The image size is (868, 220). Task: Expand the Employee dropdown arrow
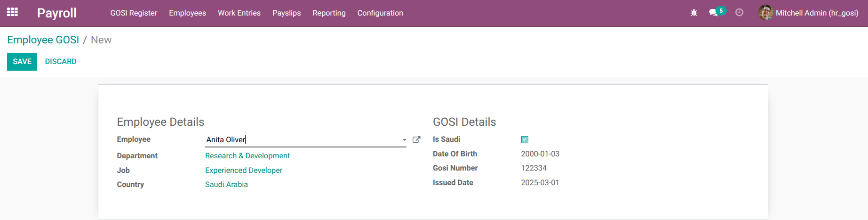(404, 140)
